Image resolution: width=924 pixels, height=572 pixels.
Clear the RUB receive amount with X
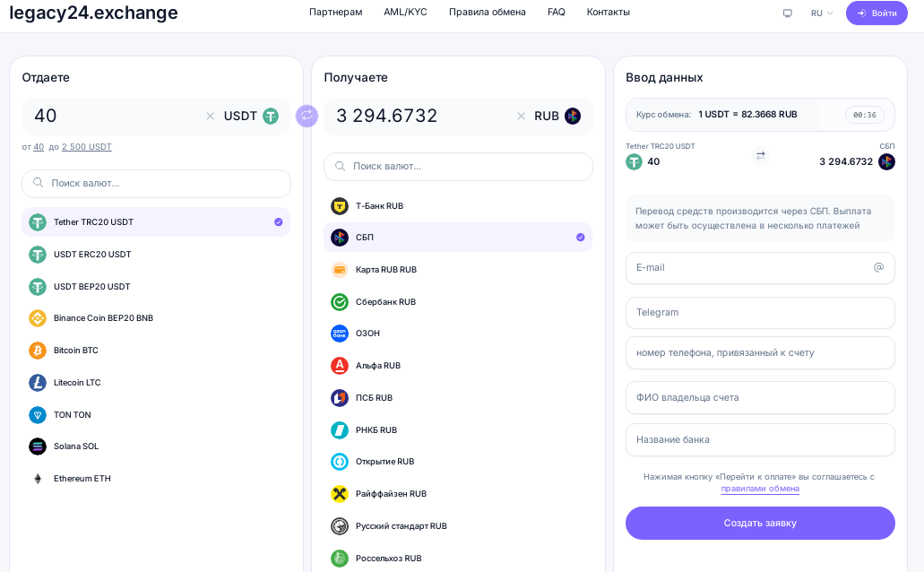[521, 117]
